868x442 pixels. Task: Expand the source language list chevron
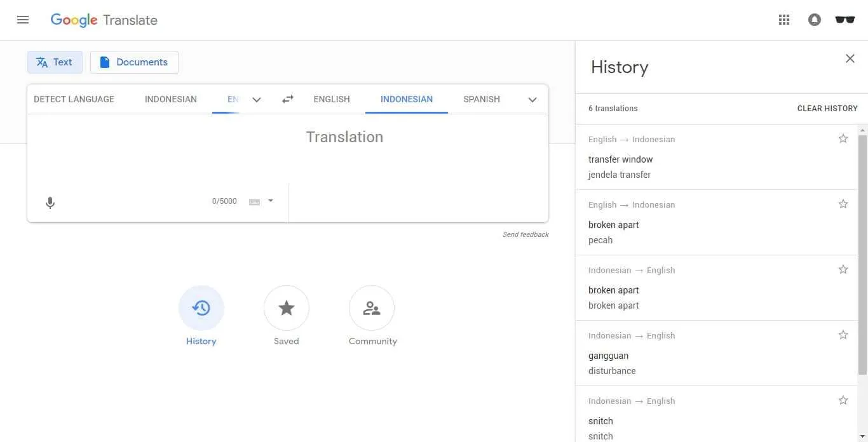point(257,100)
